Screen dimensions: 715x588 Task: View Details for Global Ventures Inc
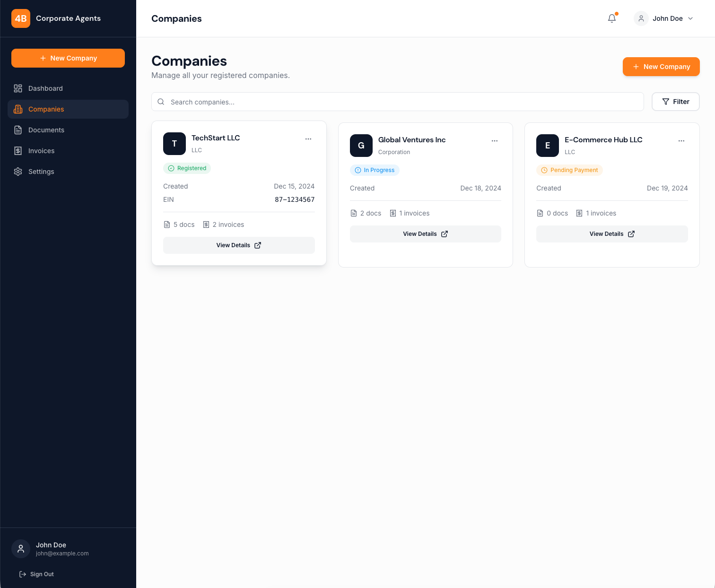[426, 234]
